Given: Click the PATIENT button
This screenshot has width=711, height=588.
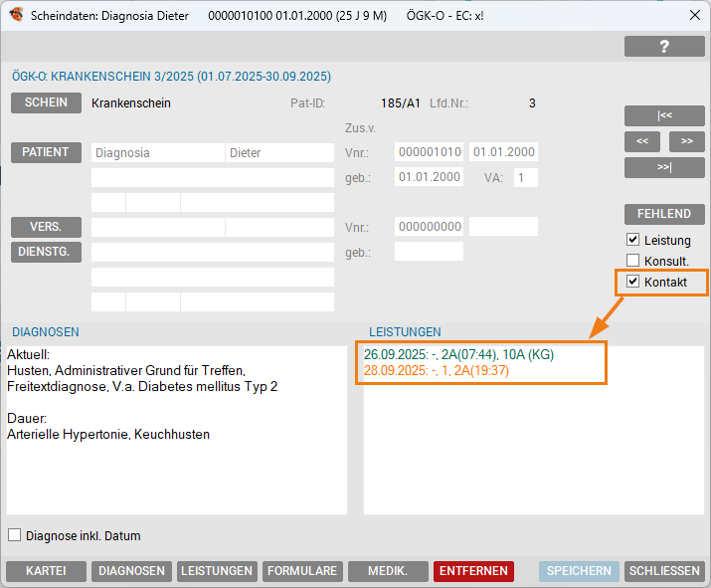Looking at the screenshot, I should coord(46,152).
